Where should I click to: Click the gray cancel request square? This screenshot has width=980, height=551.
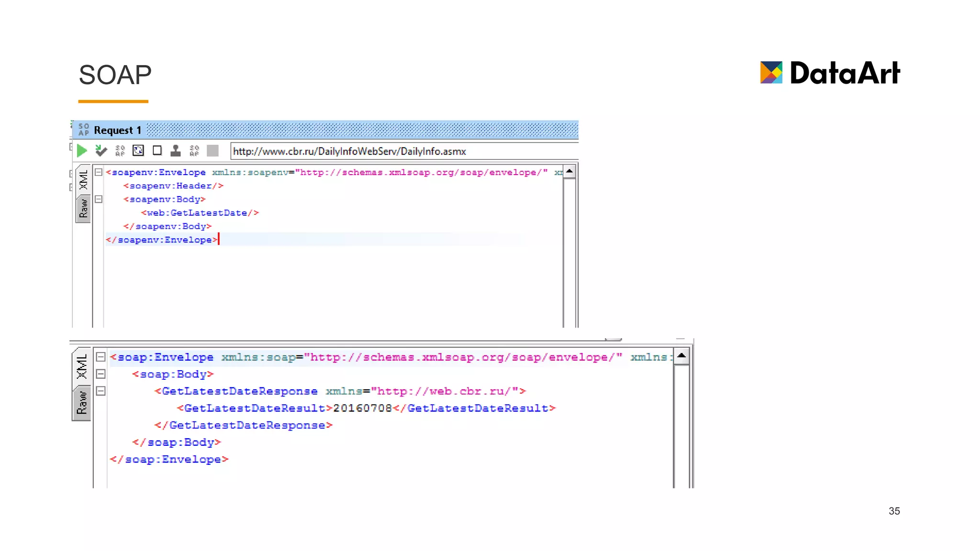pos(212,151)
